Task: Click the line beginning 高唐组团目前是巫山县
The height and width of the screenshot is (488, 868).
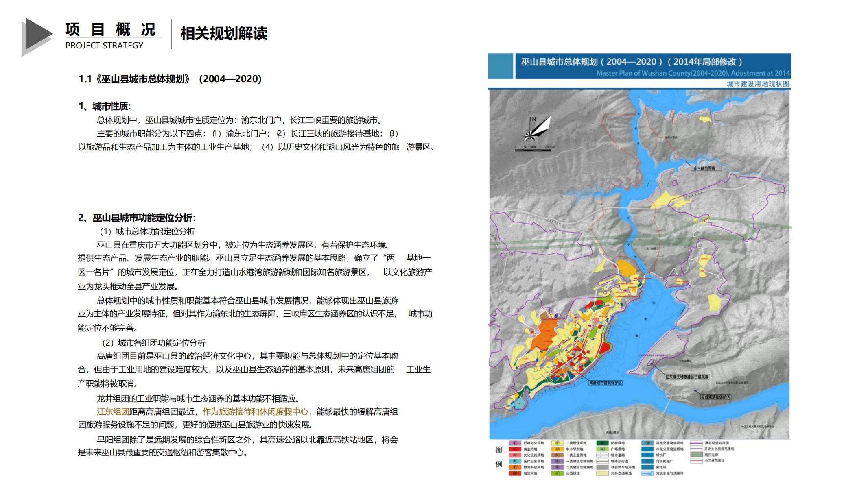Action: (247, 356)
